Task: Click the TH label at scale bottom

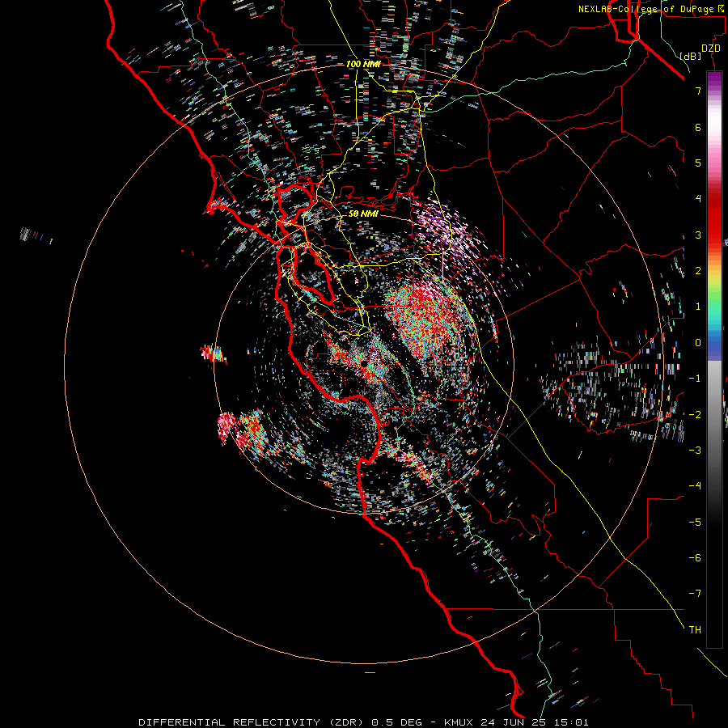Action: click(x=695, y=630)
